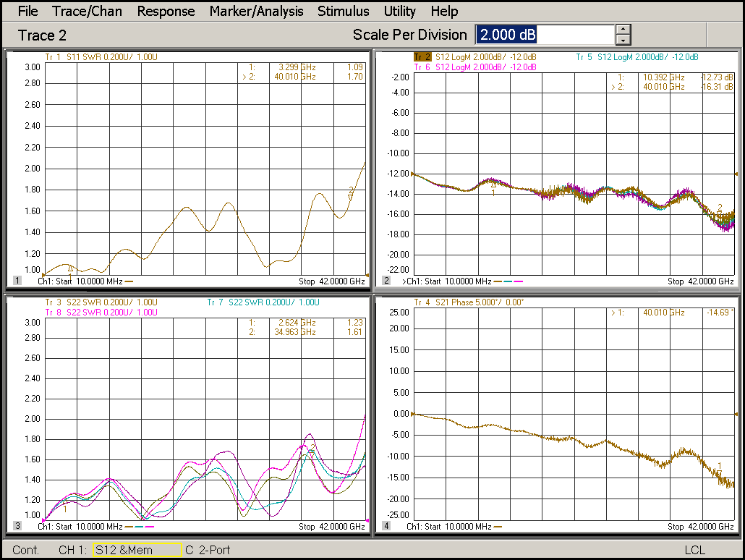Click marker 1 triangle on S11 SWR trace

70,268
